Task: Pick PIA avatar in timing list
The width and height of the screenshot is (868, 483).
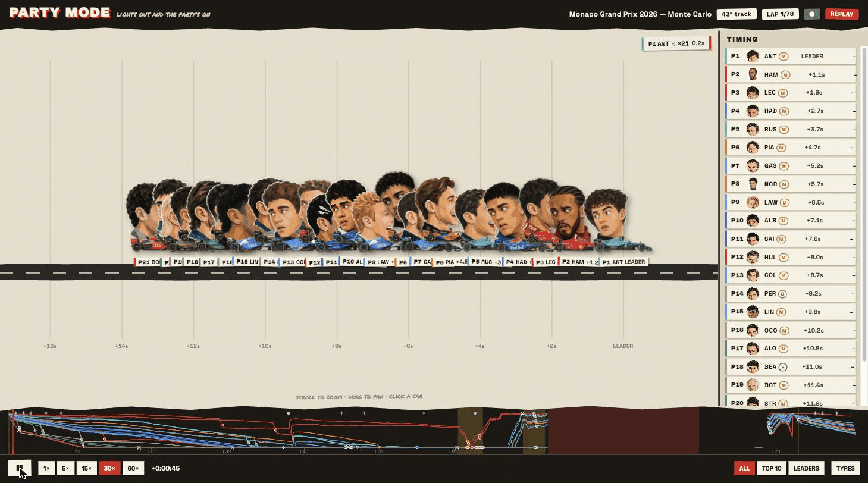Action: point(753,148)
